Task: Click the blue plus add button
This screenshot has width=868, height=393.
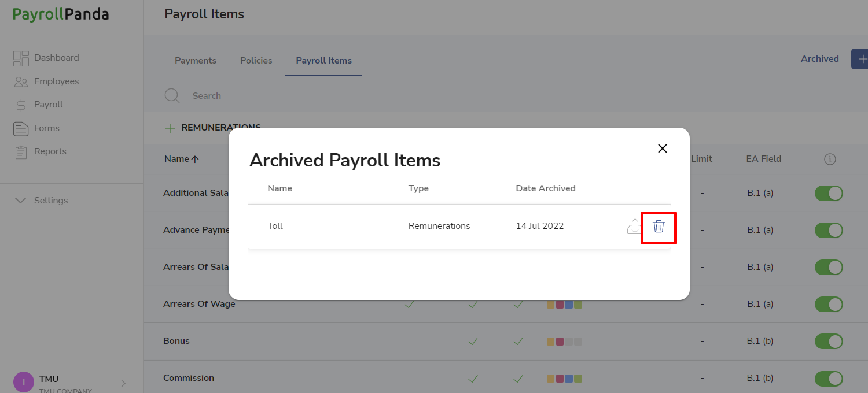Action: pyautogui.click(x=860, y=59)
